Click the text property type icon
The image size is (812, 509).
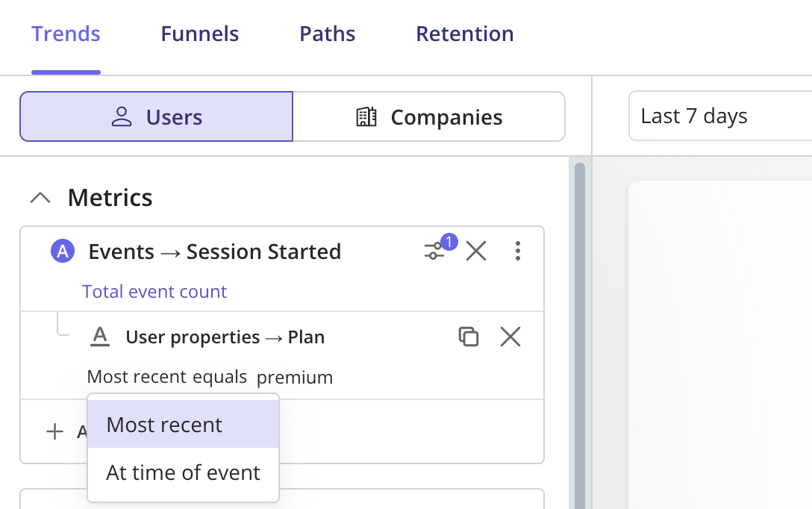[x=100, y=337]
